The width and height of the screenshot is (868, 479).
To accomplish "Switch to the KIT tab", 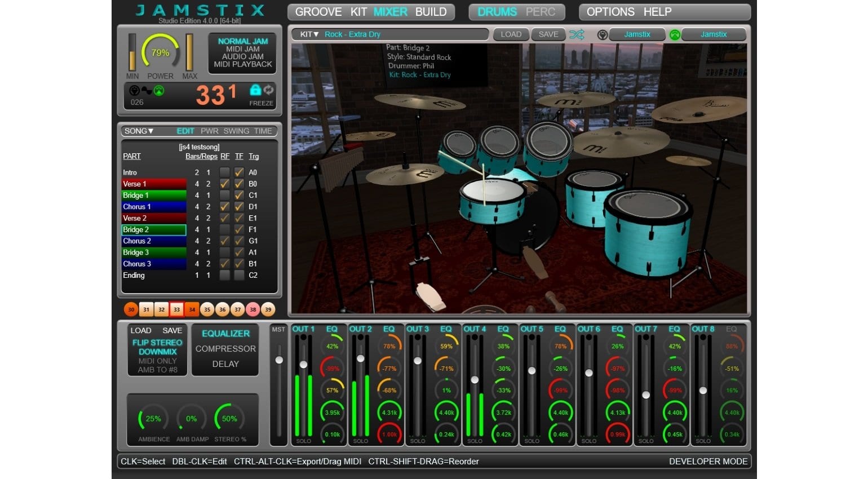I will (358, 12).
